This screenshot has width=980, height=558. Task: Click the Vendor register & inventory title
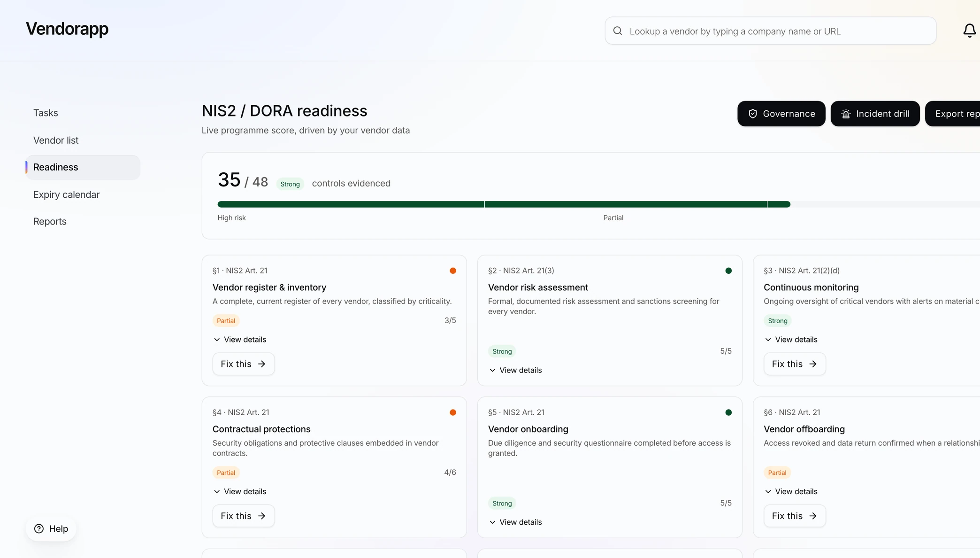[269, 287]
